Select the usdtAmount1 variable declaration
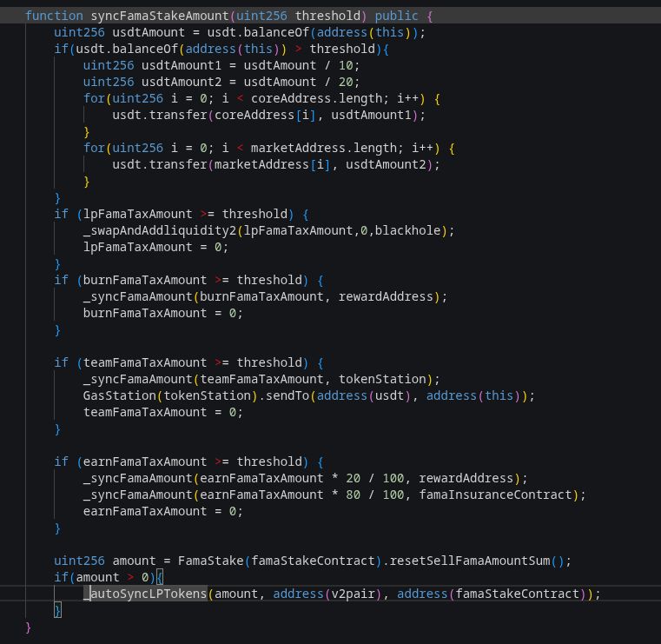The height and width of the screenshot is (644, 661). coord(221,65)
